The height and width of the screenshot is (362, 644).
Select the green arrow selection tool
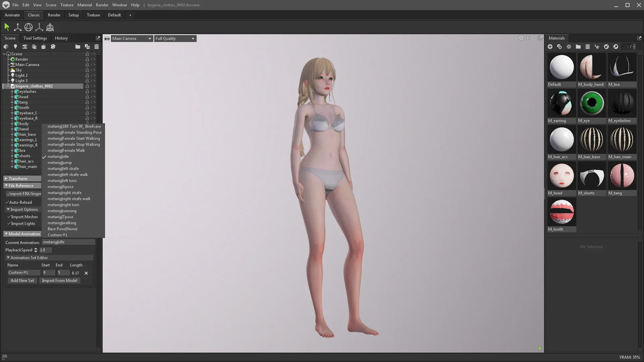pyautogui.click(x=7, y=27)
